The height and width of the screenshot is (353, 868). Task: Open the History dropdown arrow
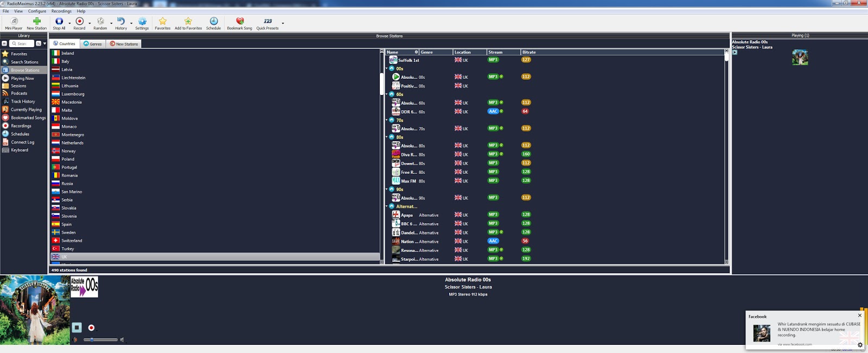pos(131,23)
